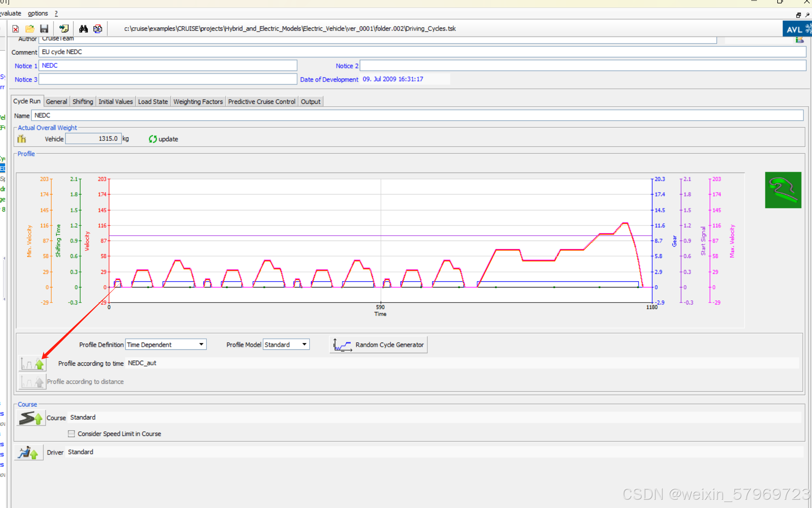Open the options menu
The width and height of the screenshot is (812, 508).
click(38, 13)
